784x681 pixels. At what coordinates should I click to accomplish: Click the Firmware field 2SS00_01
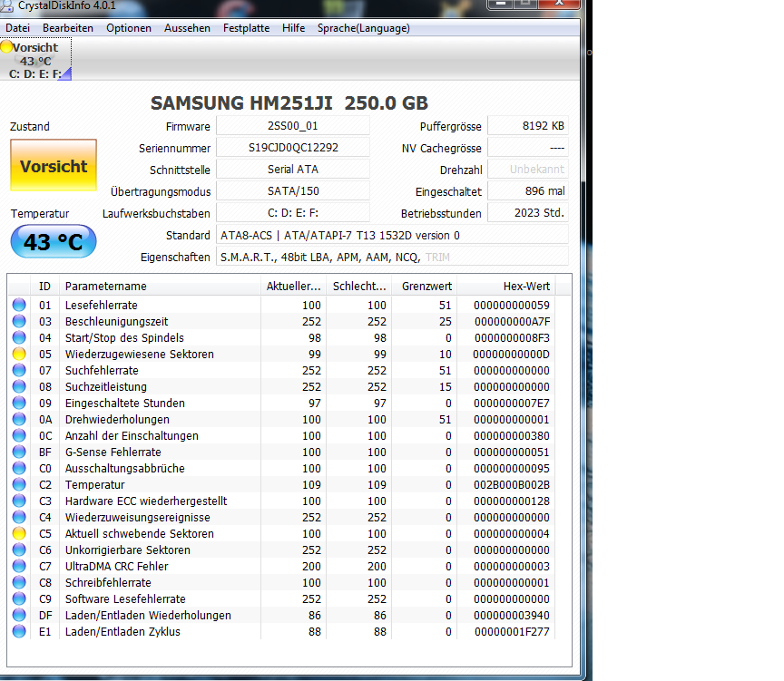click(x=293, y=126)
